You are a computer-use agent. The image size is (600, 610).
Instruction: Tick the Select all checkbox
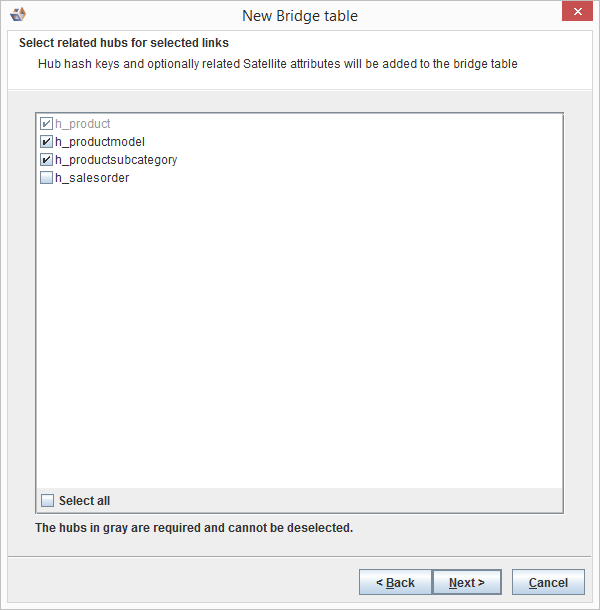47,500
